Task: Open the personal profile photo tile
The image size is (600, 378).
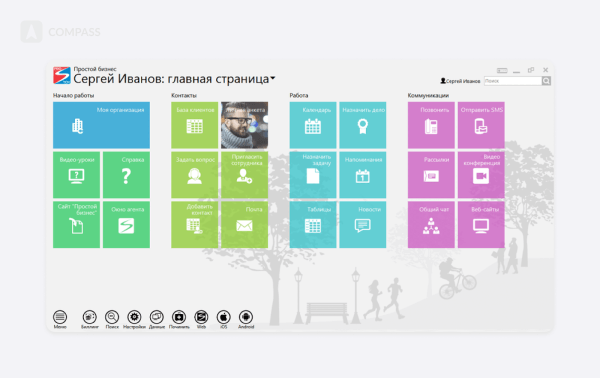Action: coord(245,125)
